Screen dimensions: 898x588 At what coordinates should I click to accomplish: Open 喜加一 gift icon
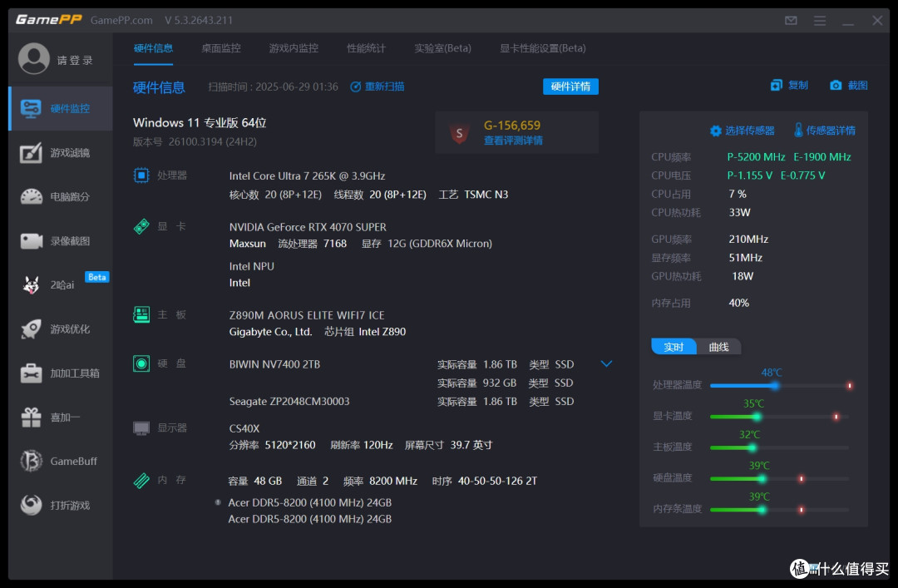[x=31, y=418]
